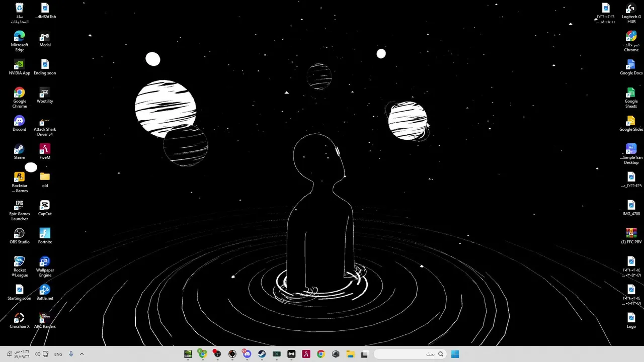The width and height of the screenshot is (644, 362).
Task: Switch the ENG input language
Action: [58, 354]
